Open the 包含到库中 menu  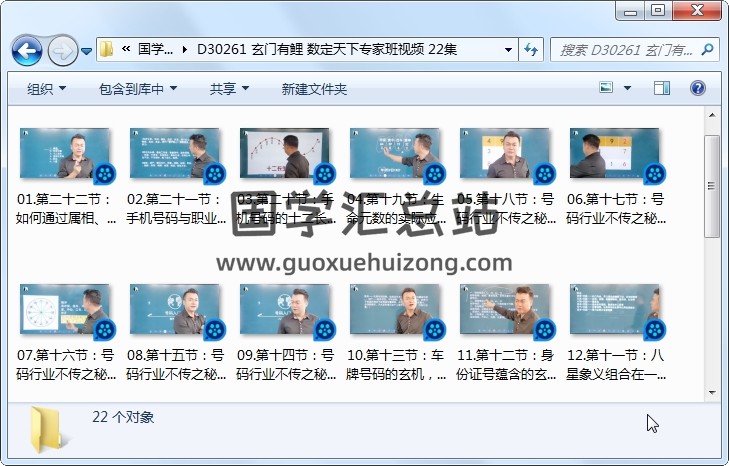137,89
